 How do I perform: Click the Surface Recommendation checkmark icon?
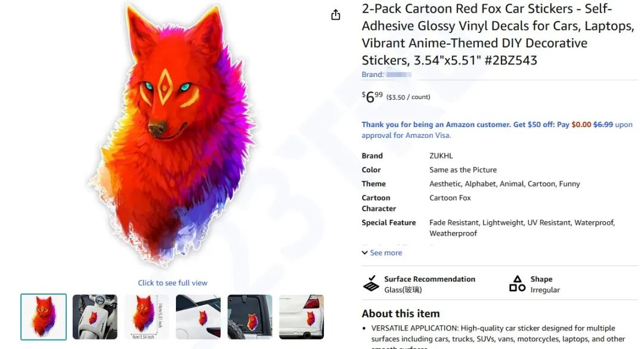tap(371, 283)
